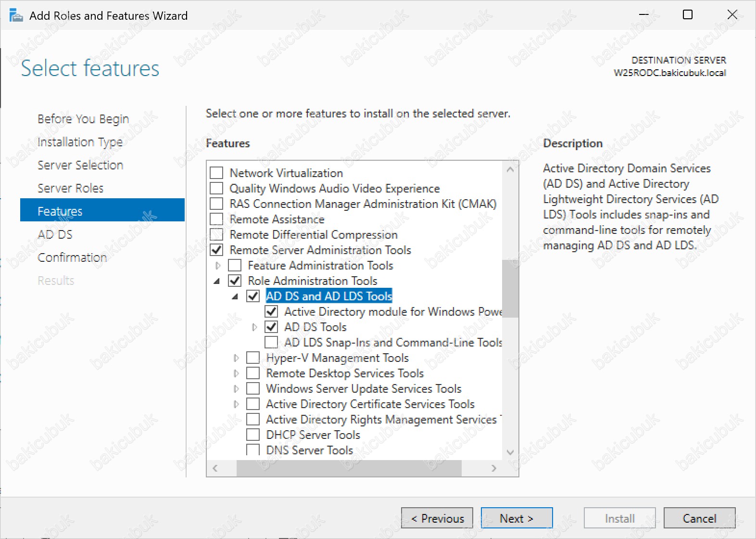Click the right arrow of horizontal scrollbar

(x=494, y=468)
